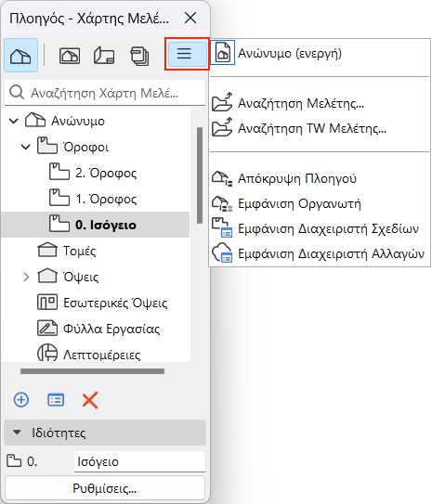Select the Όψεις elevations item
Image resolution: width=432 pixels, height=504 pixels.
click(81, 277)
